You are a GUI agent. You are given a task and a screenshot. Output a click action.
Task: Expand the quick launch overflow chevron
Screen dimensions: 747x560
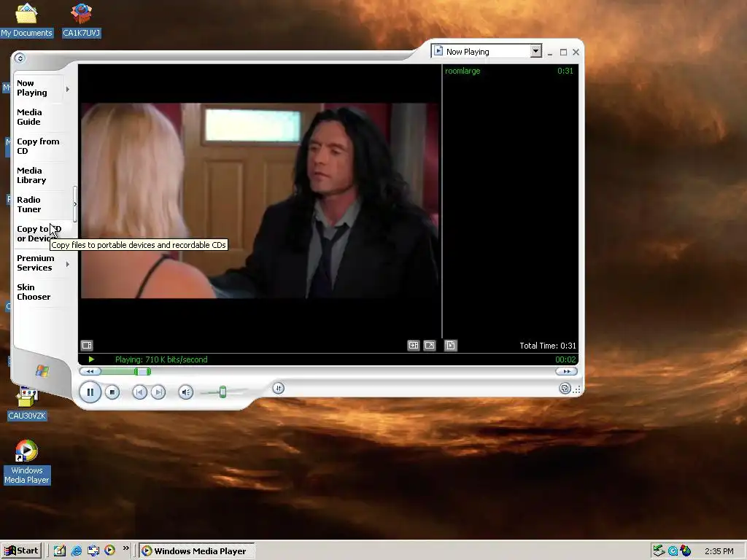pos(125,548)
